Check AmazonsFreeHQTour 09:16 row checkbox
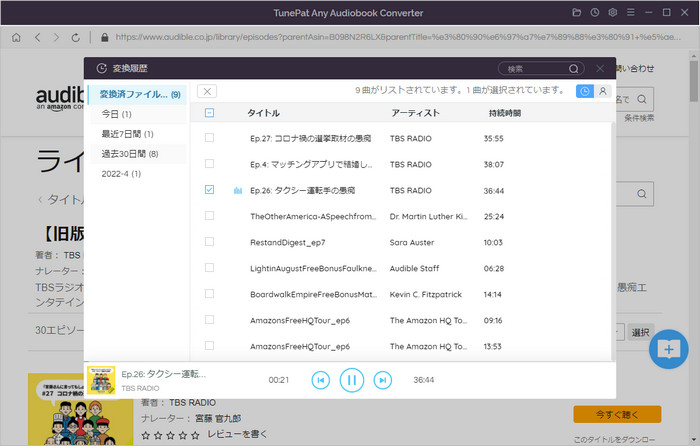 click(209, 320)
